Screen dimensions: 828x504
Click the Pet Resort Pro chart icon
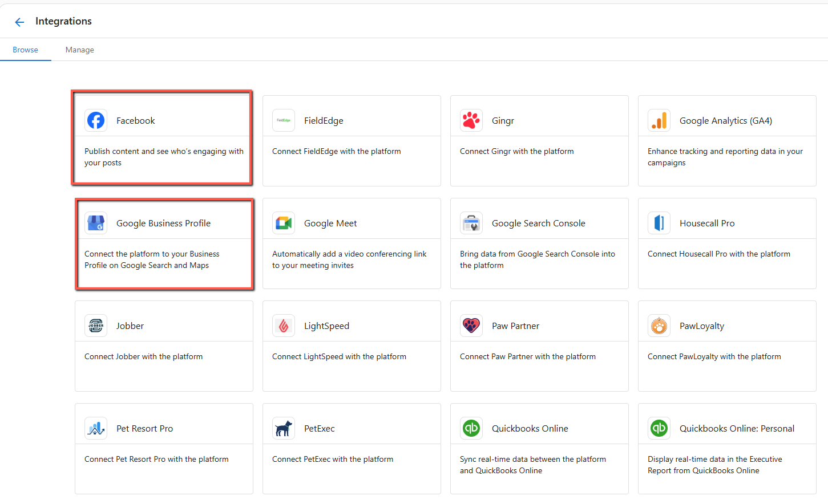pos(96,428)
